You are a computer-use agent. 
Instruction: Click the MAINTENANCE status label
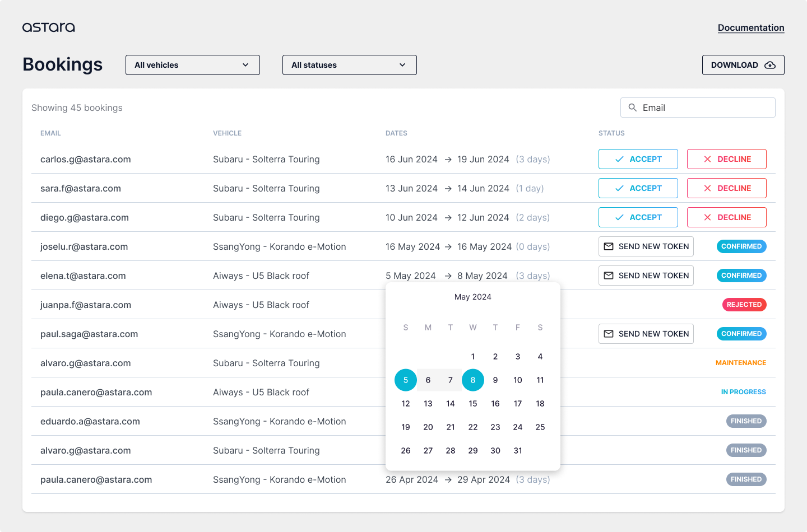[x=741, y=363]
